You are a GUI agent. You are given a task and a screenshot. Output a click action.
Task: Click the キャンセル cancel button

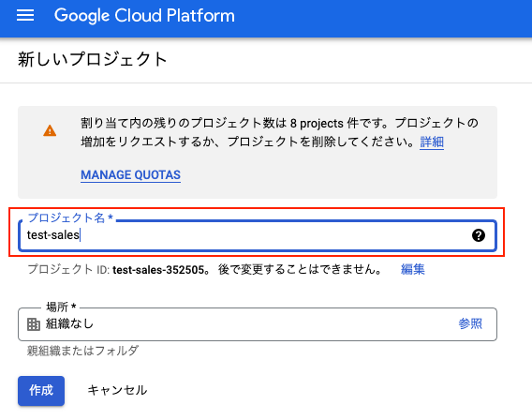117,390
